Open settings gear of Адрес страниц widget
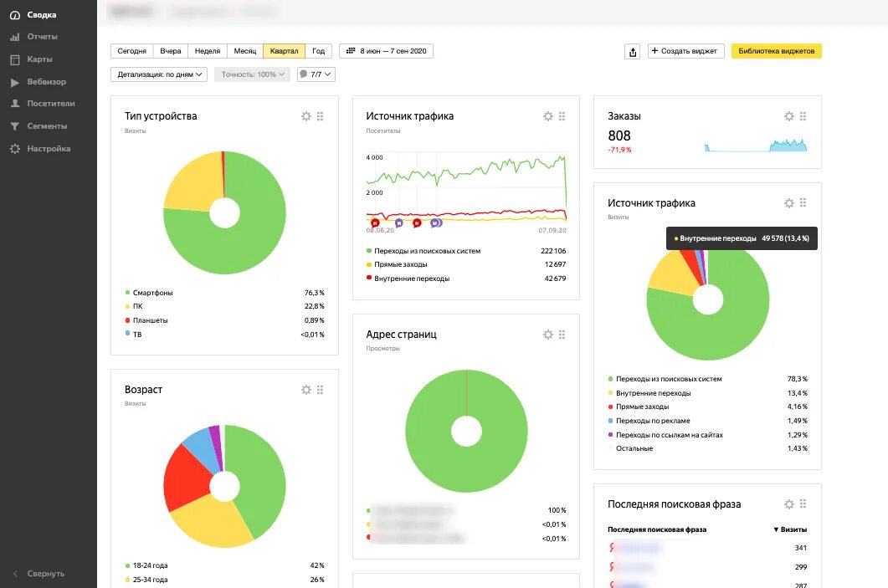 coord(548,335)
